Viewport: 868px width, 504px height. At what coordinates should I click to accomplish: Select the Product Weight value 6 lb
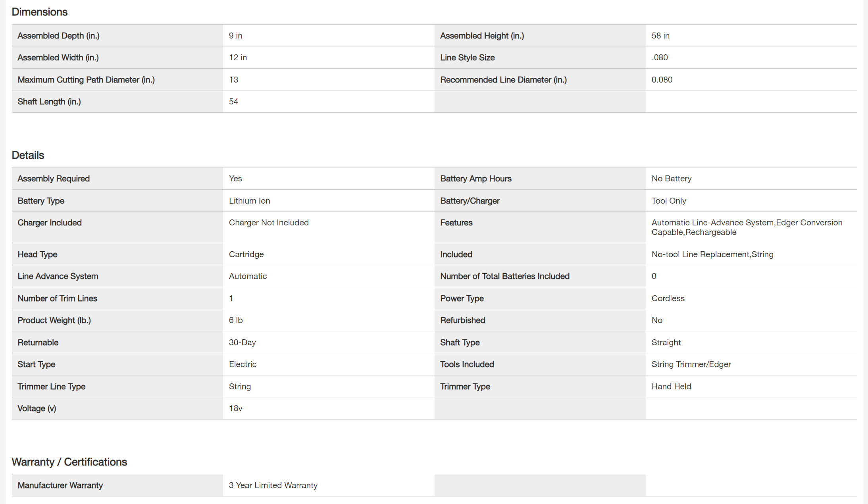click(x=236, y=320)
